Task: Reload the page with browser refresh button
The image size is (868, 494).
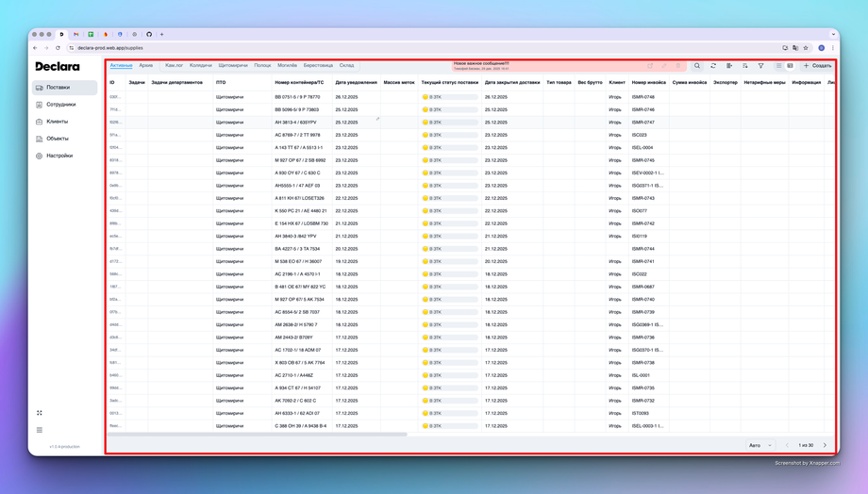Action: point(58,48)
